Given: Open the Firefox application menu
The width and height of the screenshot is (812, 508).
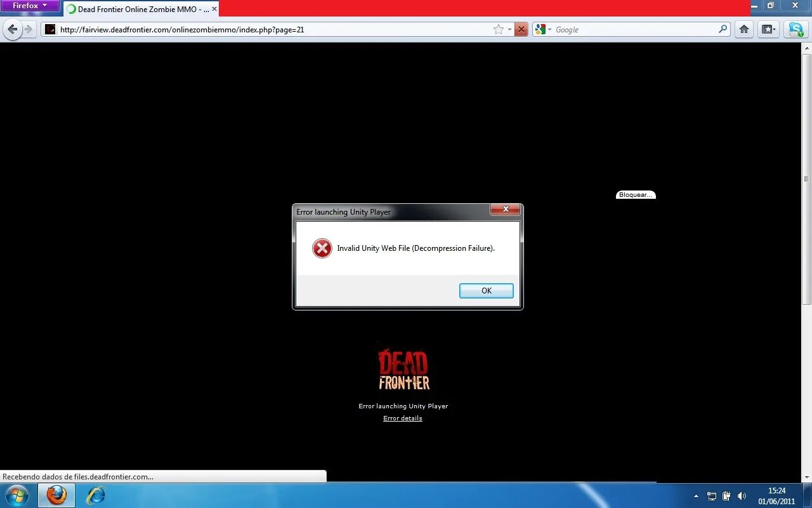Looking at the screenshot, I should [x=30, y=6].
